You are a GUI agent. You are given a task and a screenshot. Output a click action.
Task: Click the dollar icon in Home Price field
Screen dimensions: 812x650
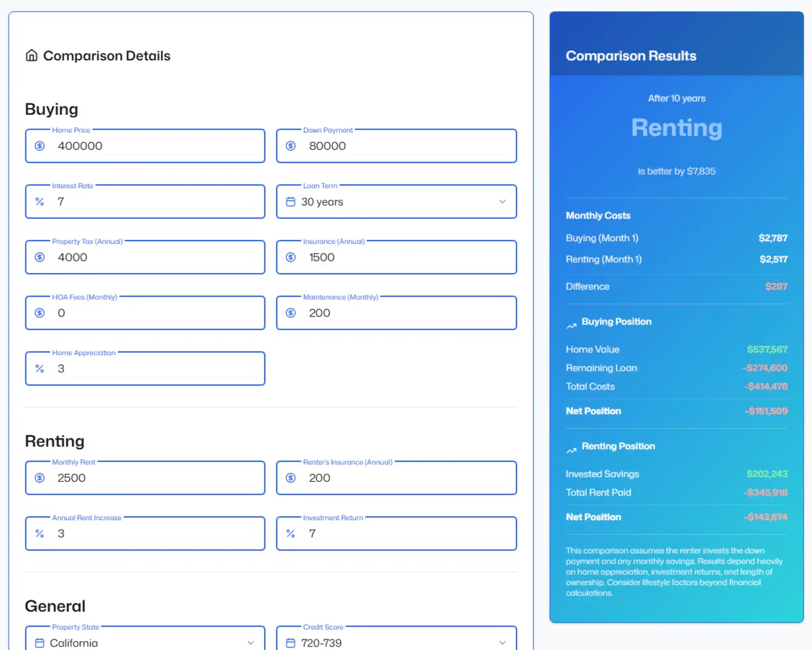point(40,146)
